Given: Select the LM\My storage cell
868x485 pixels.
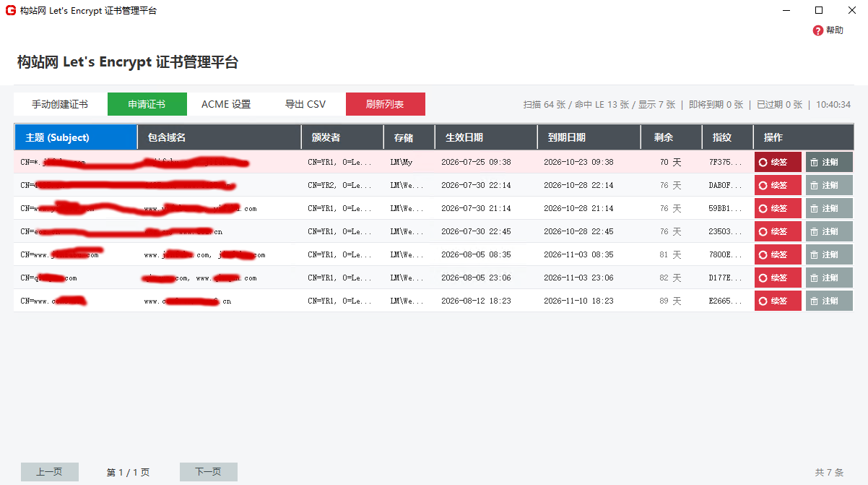Looking at the screenshot, I should pyautogui.click(x=409, y=162).
